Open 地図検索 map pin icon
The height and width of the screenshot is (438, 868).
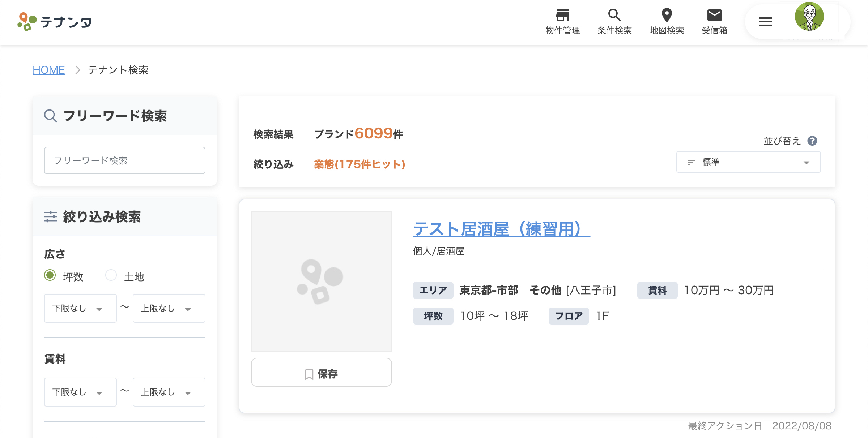pyautogui.click(x=667, y=16)
